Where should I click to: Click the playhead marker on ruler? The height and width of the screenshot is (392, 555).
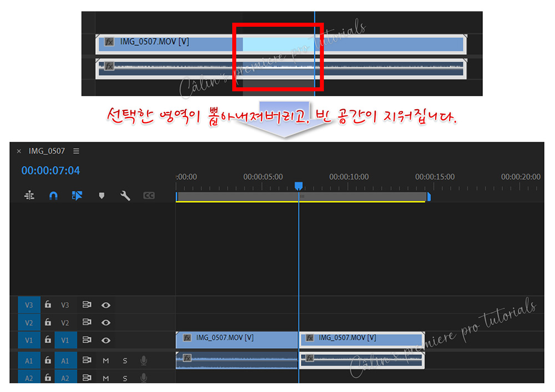[x=299, y=186]
